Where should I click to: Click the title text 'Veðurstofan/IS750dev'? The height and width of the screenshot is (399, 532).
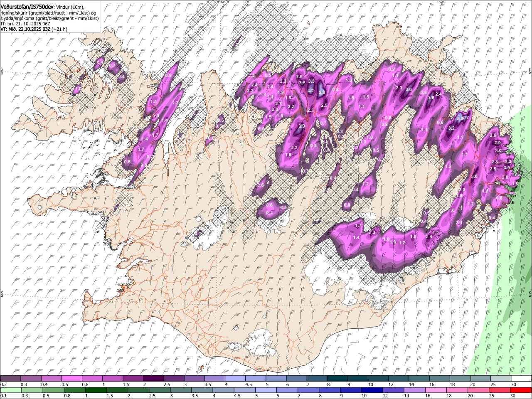tap(27, 7)
